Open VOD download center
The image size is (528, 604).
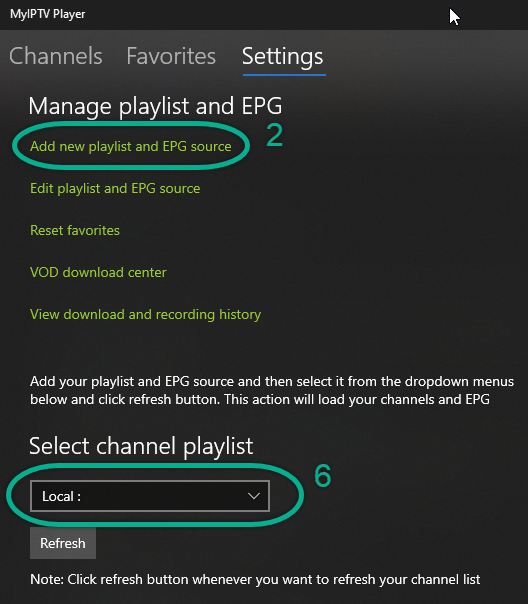pyautogui.click(x=98, y=272)
